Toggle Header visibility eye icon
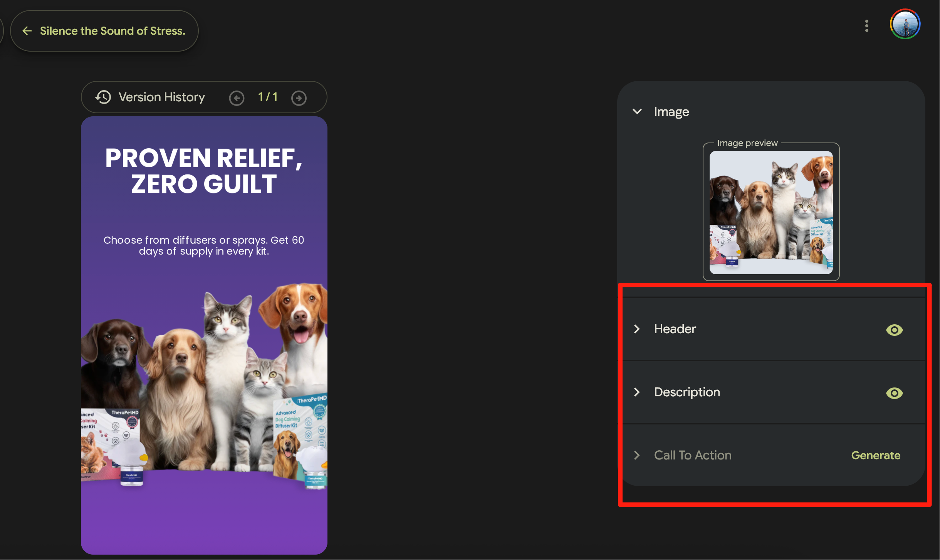 point(894,330)
